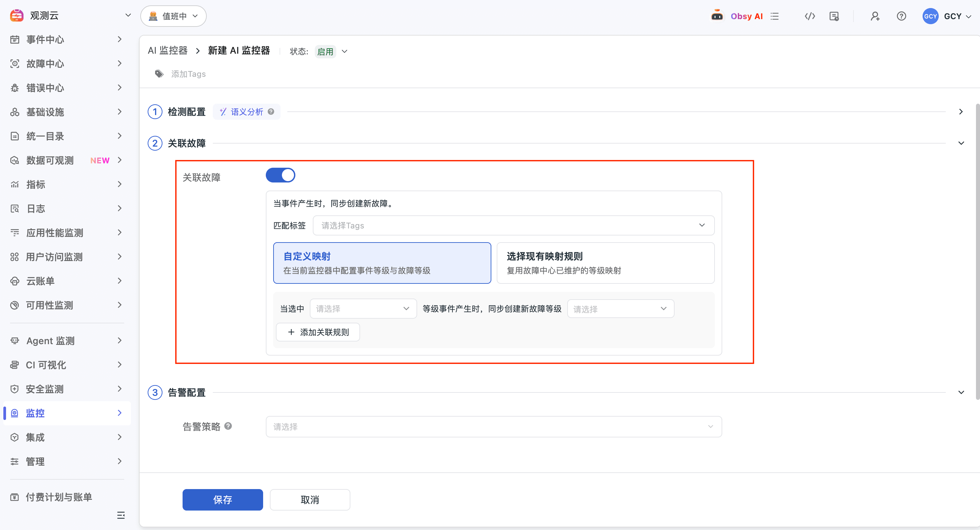The image size is (980, 530).
Task: Open the help question mark icon
Action: [x=901, y=16]
